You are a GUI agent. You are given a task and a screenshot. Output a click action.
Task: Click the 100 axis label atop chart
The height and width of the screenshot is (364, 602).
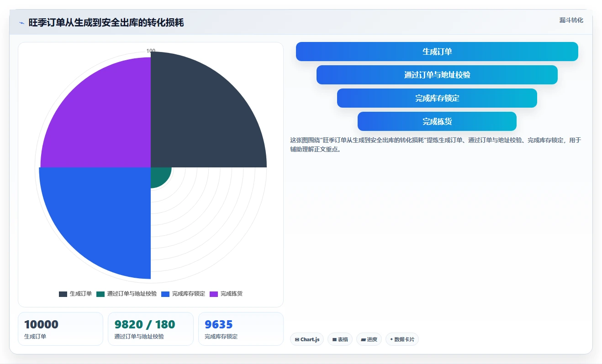coord(151,51)
